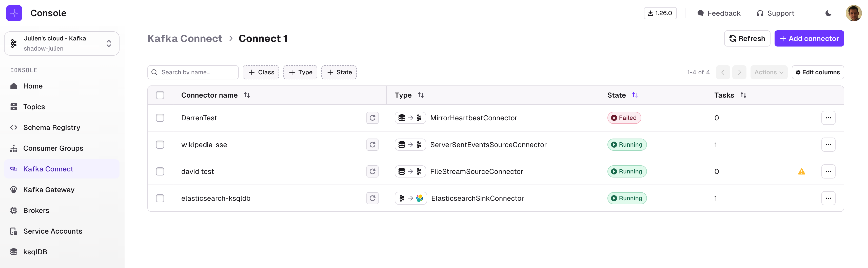This screenshot has height=268, width=868.
Task: Open the david test connector
Action: (x=198, y=171)
